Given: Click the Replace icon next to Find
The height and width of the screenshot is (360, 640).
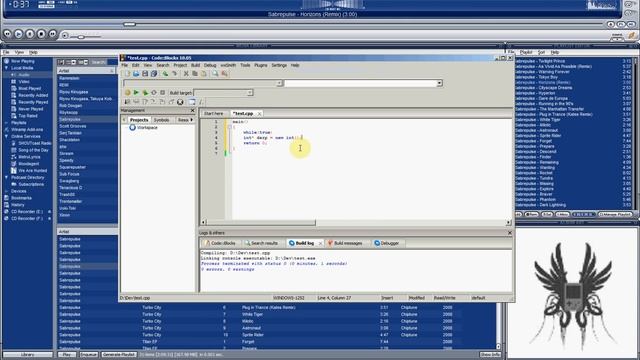Looking at the screenshot, I should click(224, 74).
